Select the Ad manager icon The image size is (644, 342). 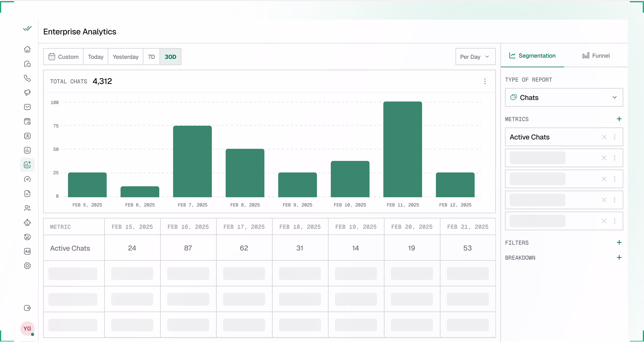[27, 251]
